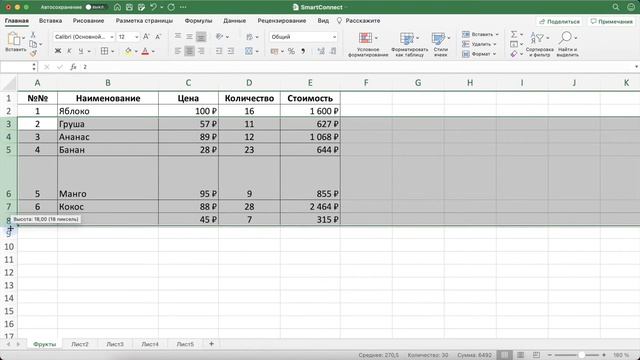640x360 pixels.
Task: Click the Поделиться button
Action: [560, 21]
